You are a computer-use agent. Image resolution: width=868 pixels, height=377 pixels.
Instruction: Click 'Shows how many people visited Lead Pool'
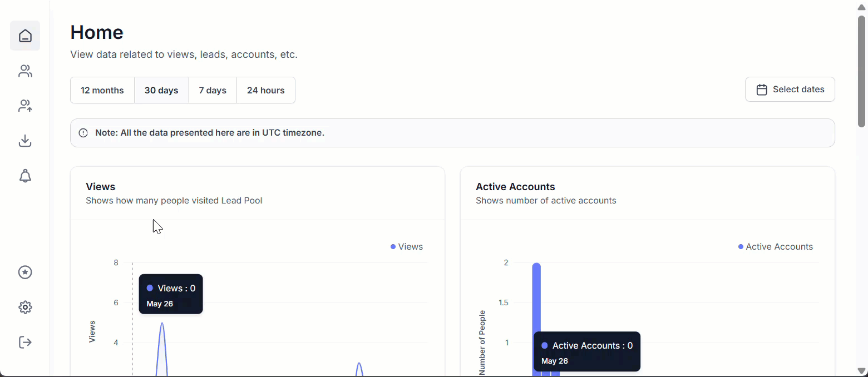point(174,201)
